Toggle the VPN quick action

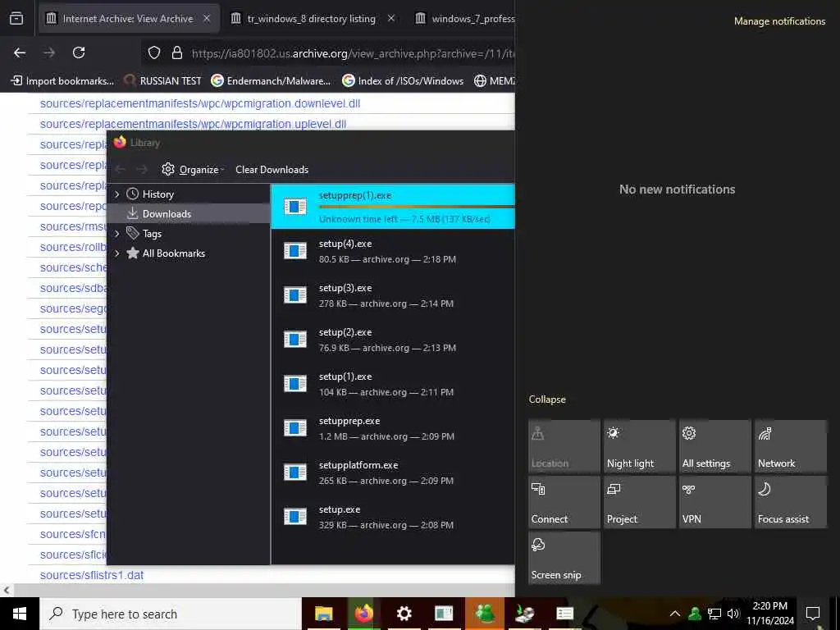pyautogui.click(x=715, y=502)
